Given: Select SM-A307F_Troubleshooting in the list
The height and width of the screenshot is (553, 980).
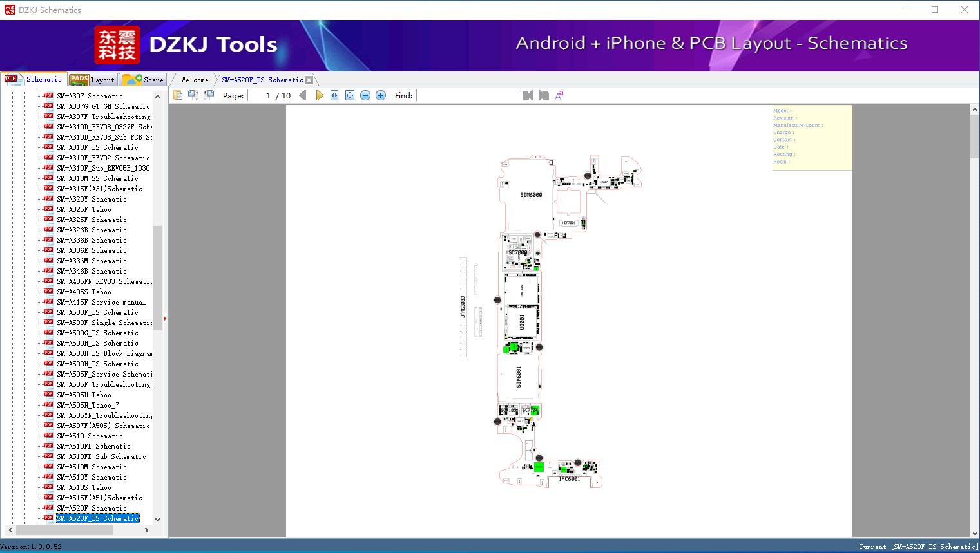Looking at the screenshot, I should 103,117.
